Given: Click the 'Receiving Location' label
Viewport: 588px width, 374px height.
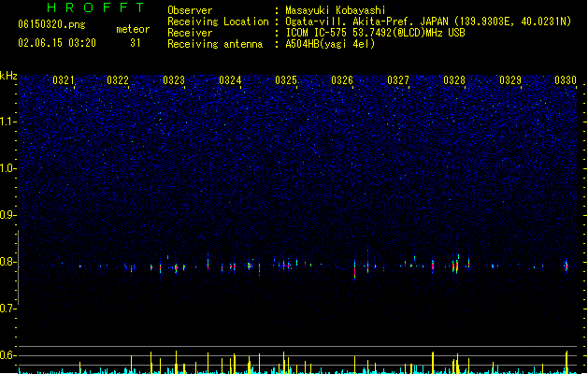Looking at the screenshot, I should pos(218,22).
